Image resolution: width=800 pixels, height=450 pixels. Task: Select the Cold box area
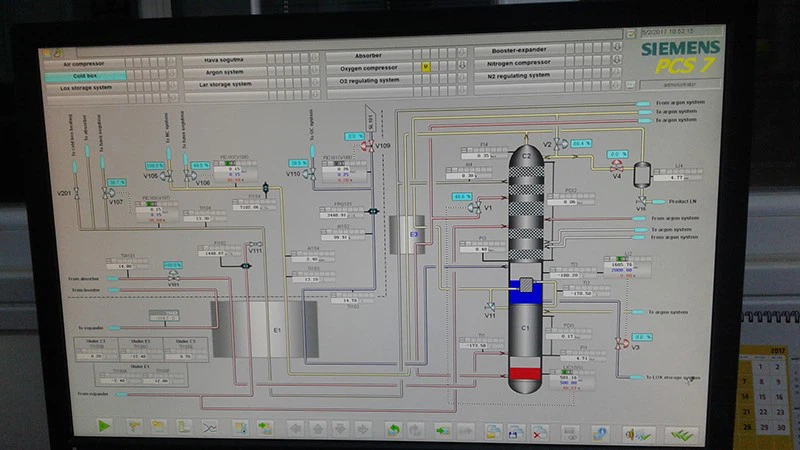pyautogui.click(x=85, y=76)
